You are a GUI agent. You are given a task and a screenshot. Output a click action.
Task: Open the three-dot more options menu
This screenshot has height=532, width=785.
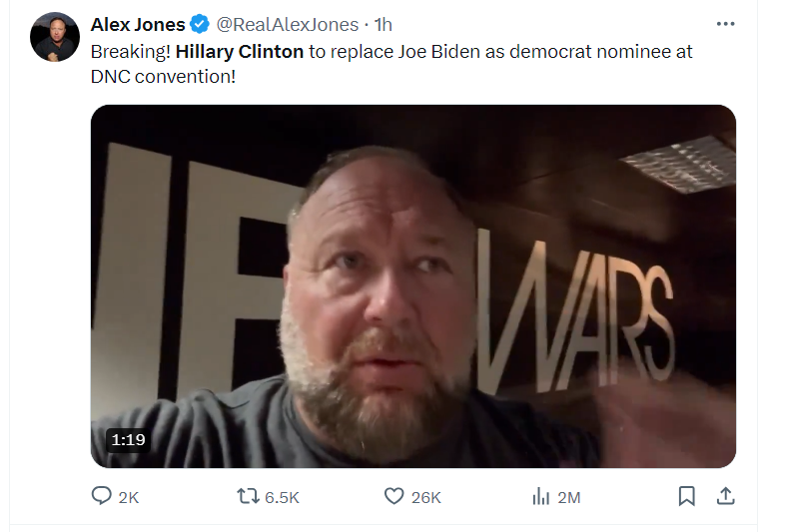(x=725, y=24)
